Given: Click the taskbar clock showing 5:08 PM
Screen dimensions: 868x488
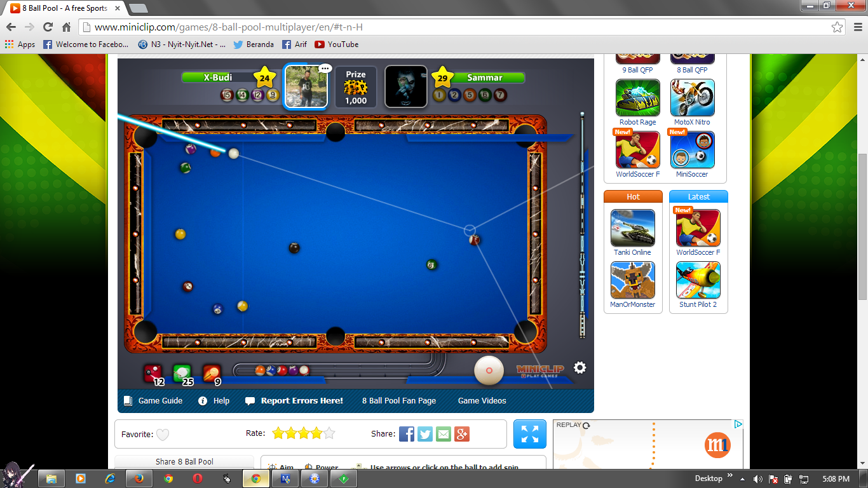Looking at the screenshot, I should pos(835,478).
